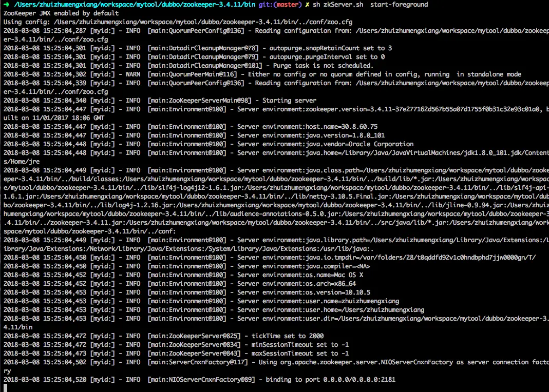Click timestamp '2018-03-08 15:25:04,520'
The height and width of the screenshot is (392, 549).
pyautogui.click(x=45, y=380)
